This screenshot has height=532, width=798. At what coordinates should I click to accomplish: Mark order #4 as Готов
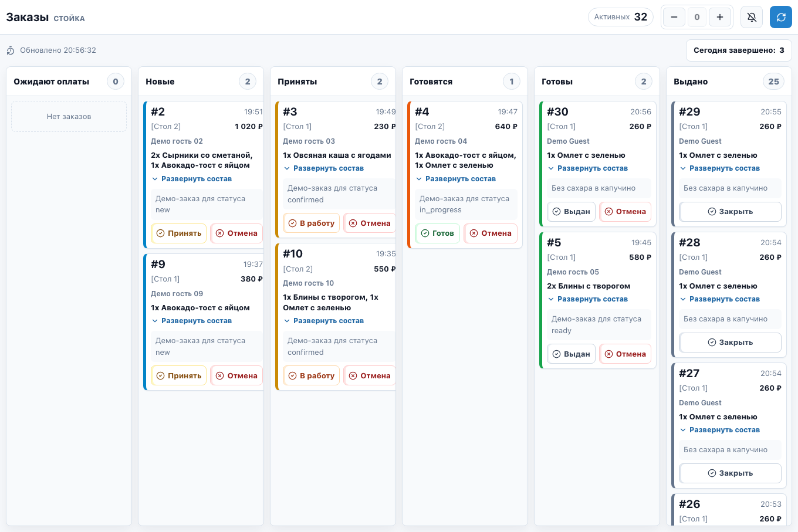click(x=438, y=233)
